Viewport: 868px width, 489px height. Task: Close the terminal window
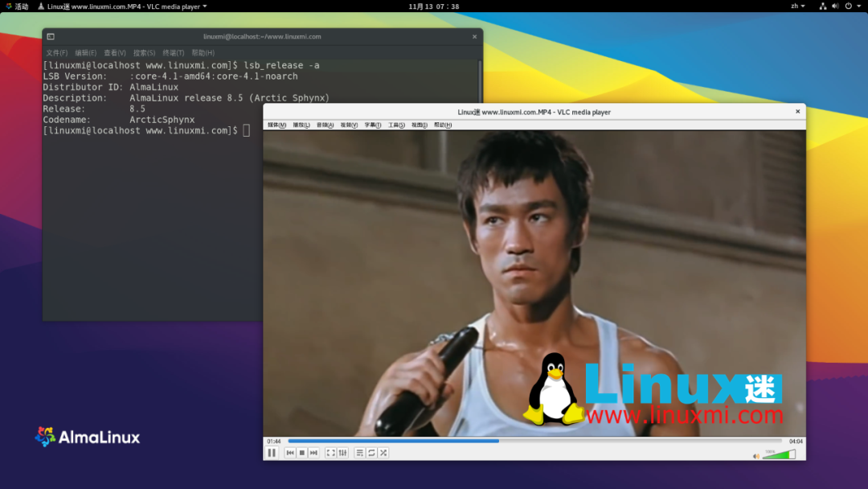(x=474, y=36)
